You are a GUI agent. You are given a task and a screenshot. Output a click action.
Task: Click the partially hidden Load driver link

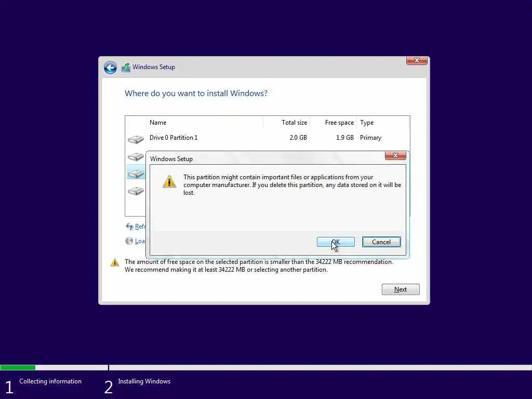click(x=140, y=241)
